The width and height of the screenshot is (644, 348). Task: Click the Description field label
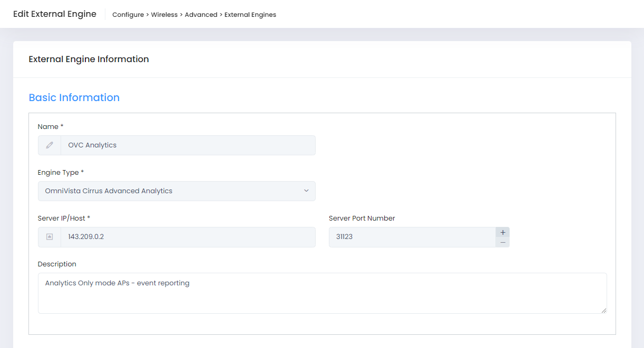click(x=57, y=264)
